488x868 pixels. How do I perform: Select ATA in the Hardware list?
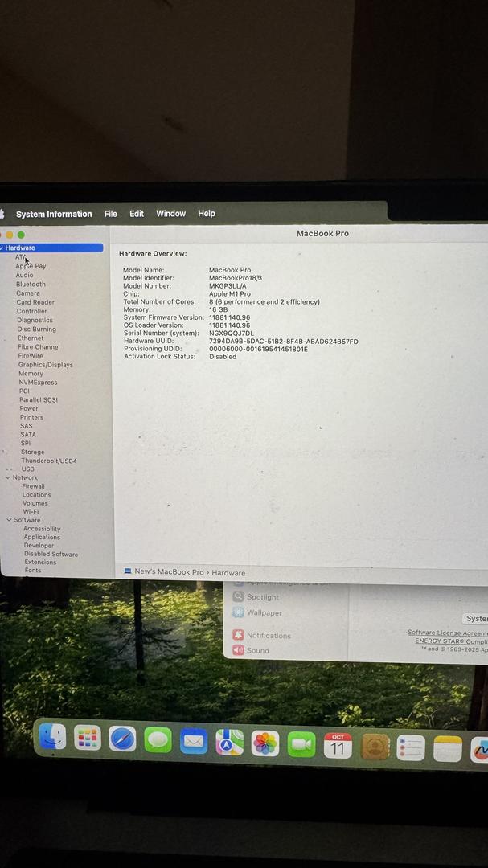tap(19, 257)
